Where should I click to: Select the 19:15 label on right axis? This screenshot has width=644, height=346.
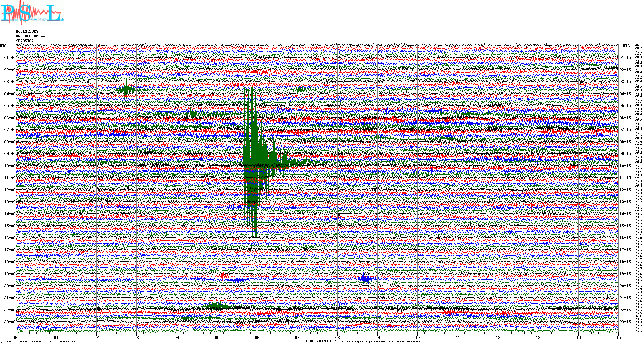(x=625, y=274)
